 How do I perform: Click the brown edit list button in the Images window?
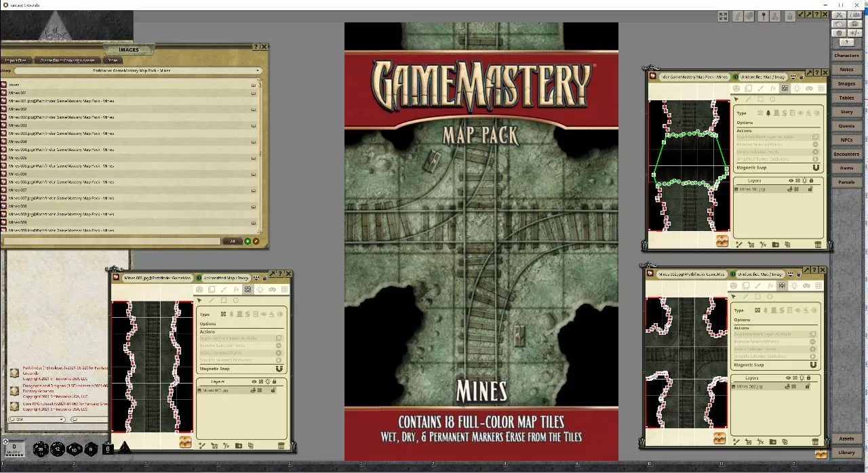tap(256, 241)
